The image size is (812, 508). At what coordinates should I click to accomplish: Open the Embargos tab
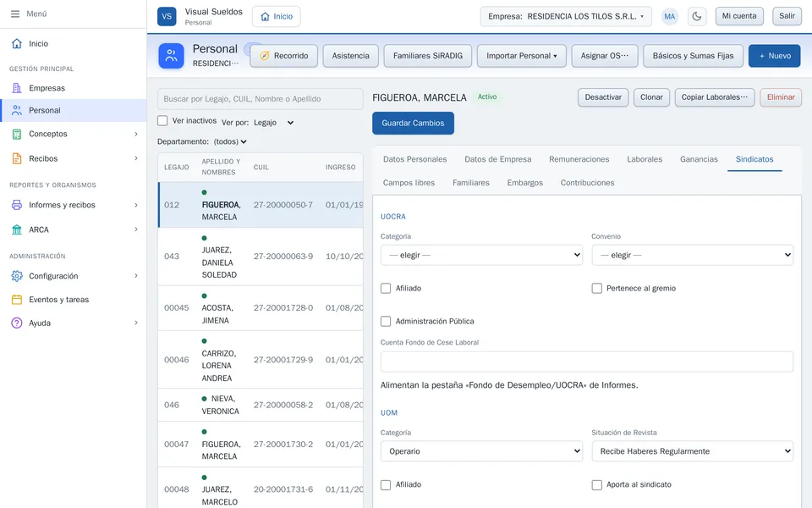[525, 183]
